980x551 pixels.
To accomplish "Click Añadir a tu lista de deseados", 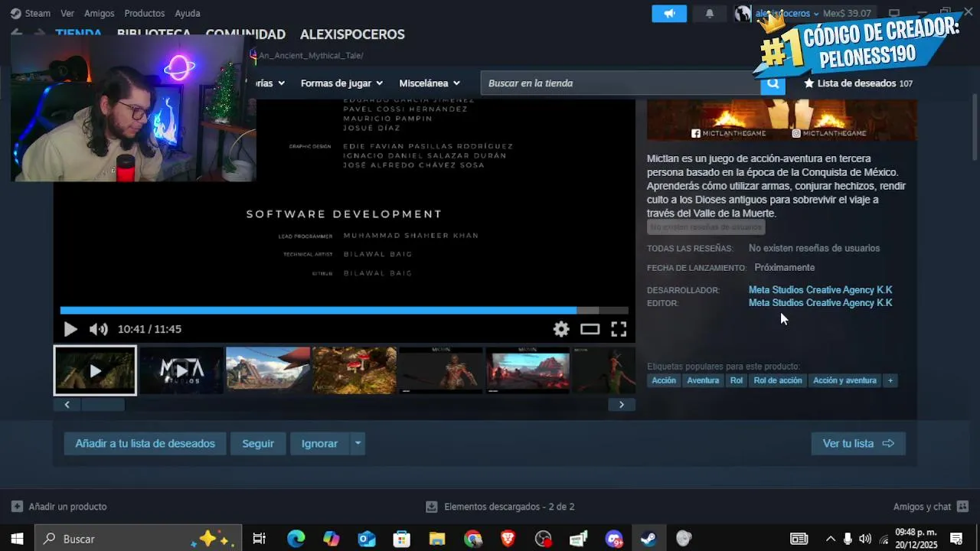I will click(x=145, y=443).
